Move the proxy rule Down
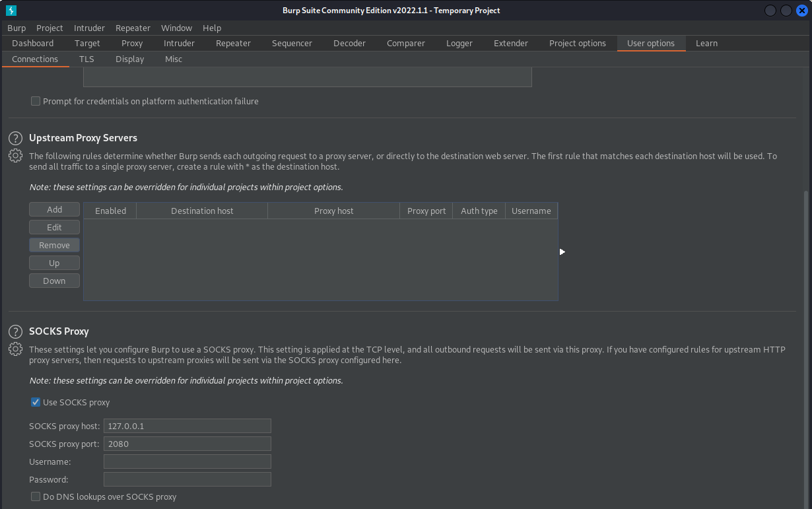The image size is (812, 509). (54, 281)
